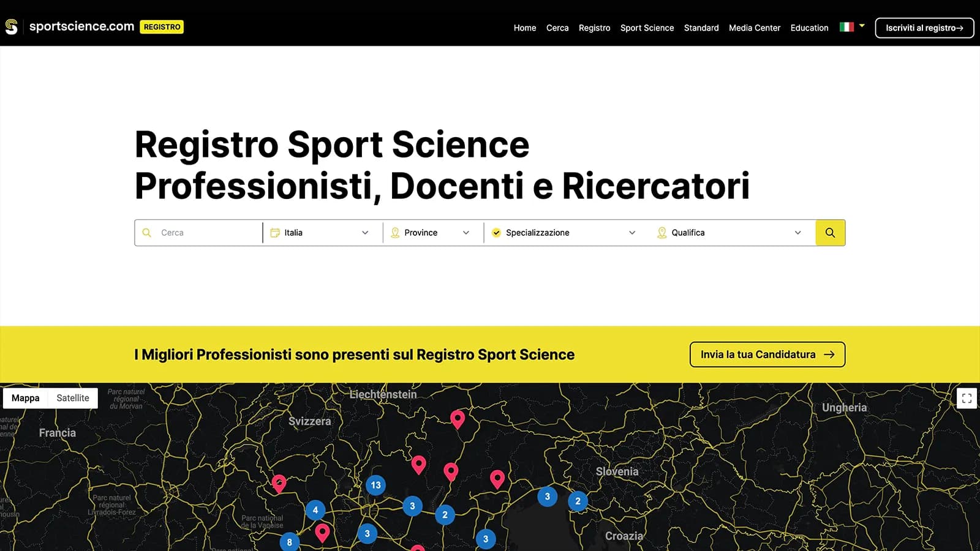The image size is (980, 551).
Task: Click the magnifying glass inside the Cerca field
Action: click(147, 233)
